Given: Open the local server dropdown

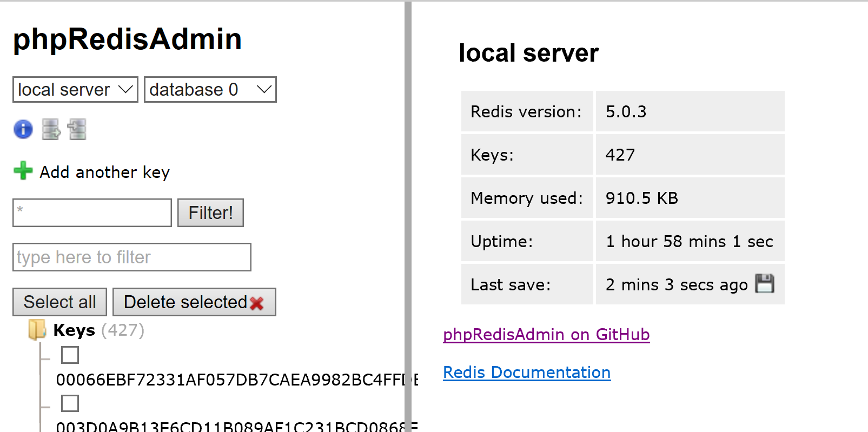Looking at the screenshot, I should 75,89.
